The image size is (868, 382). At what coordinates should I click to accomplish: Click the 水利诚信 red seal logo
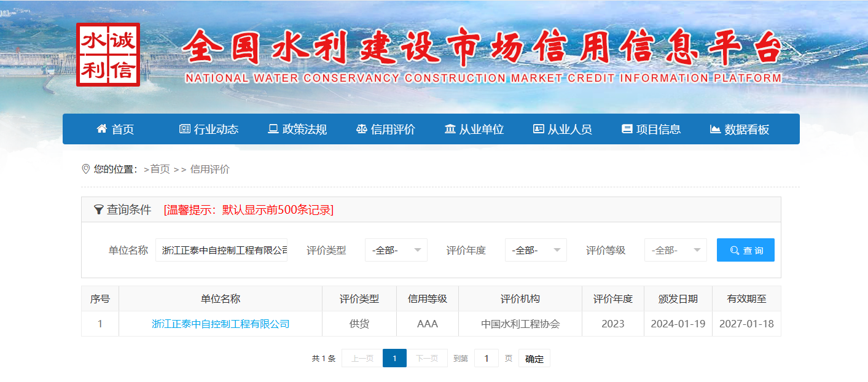(x=108, y=55)
